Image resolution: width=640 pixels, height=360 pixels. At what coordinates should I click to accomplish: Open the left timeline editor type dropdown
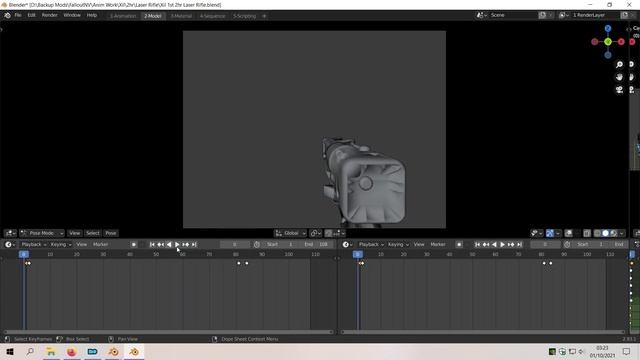pos(10,244)
